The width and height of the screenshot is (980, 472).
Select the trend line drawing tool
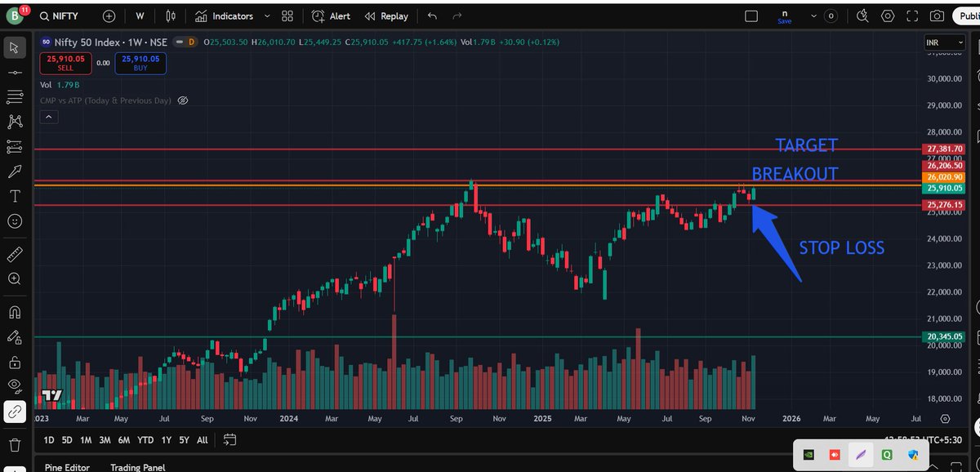pos(15,73)
